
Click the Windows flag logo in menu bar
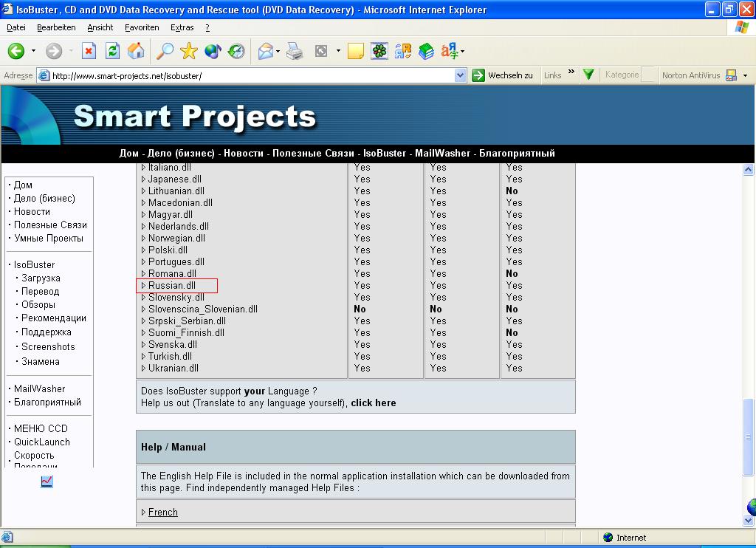pyautogui.click(x=742, y=27)
